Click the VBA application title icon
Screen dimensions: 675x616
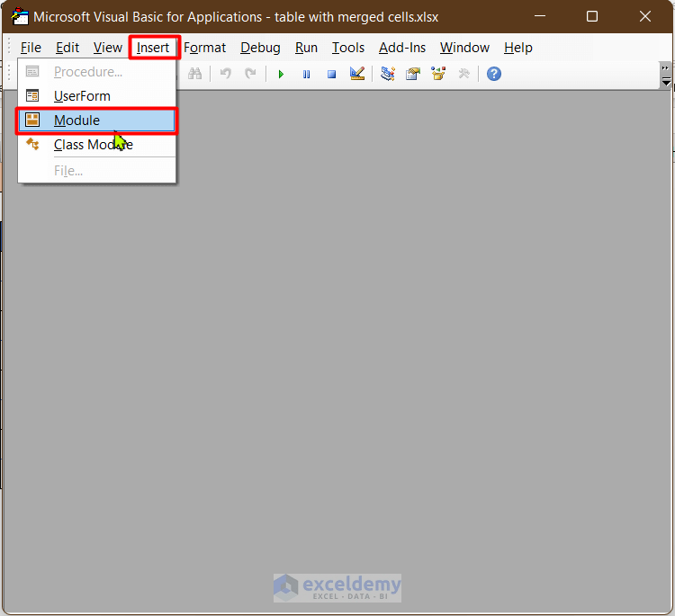20,16
